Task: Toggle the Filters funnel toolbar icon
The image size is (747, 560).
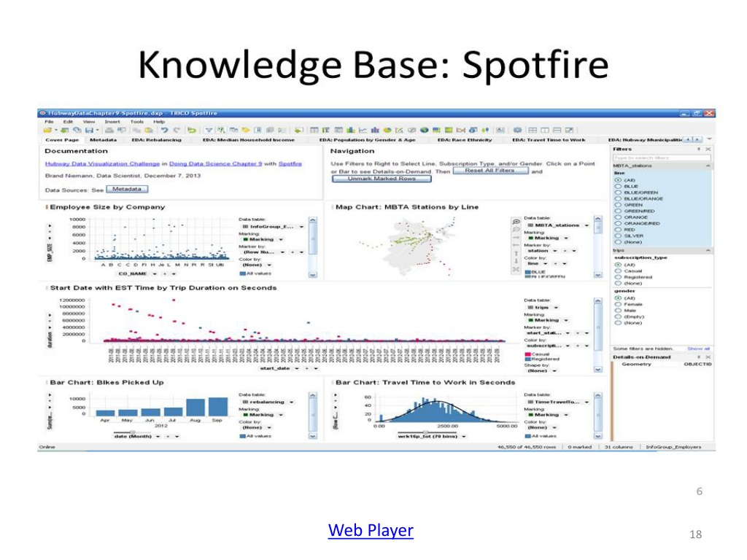Action: 208,130
